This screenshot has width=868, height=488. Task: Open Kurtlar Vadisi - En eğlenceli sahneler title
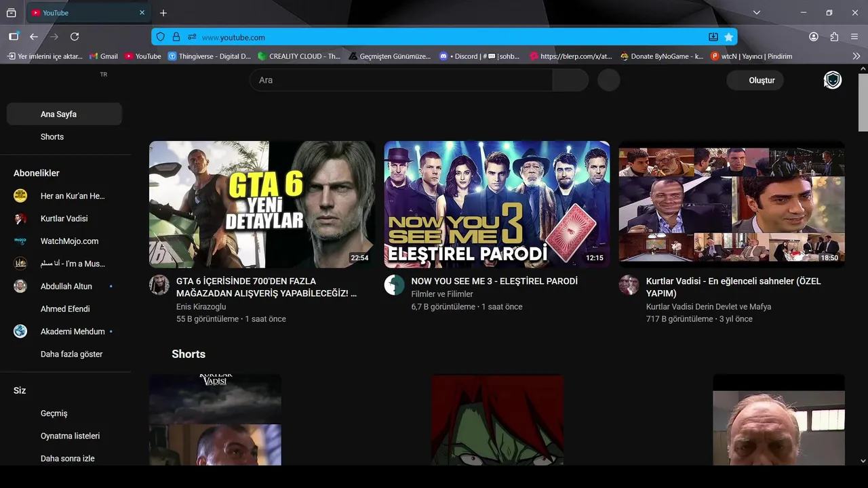734,287
